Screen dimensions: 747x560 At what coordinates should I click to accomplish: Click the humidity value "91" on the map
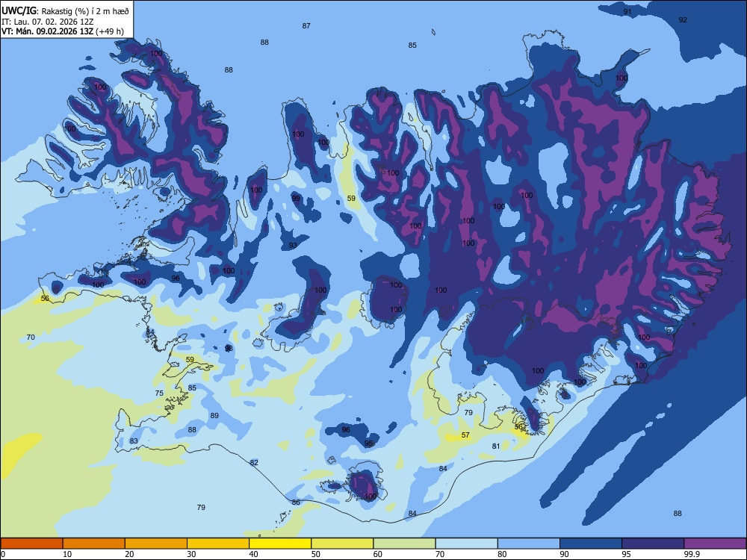coord(627,11)
